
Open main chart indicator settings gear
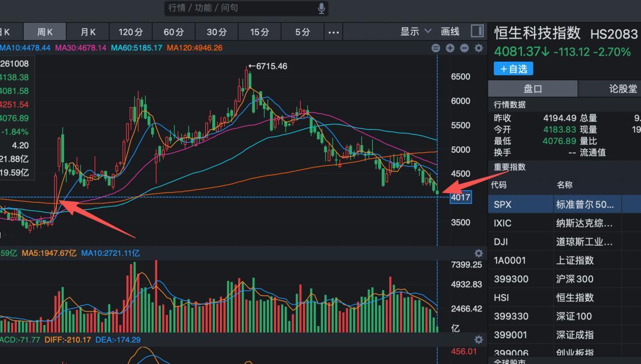pyautogui.click(x=478, y=48)
